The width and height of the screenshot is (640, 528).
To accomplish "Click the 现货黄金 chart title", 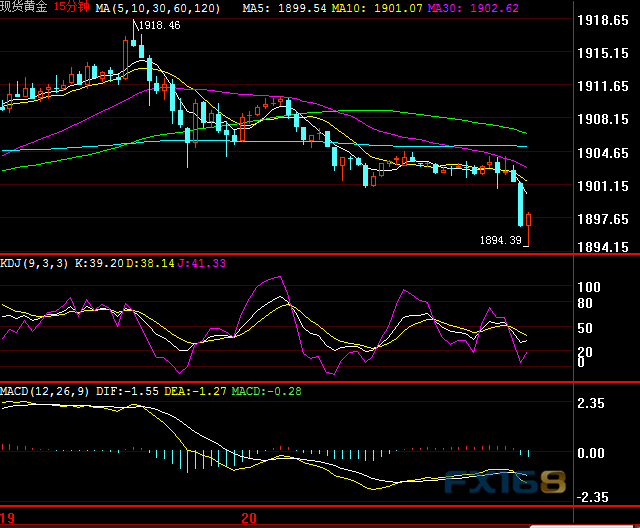I will (x=24, y=7).
